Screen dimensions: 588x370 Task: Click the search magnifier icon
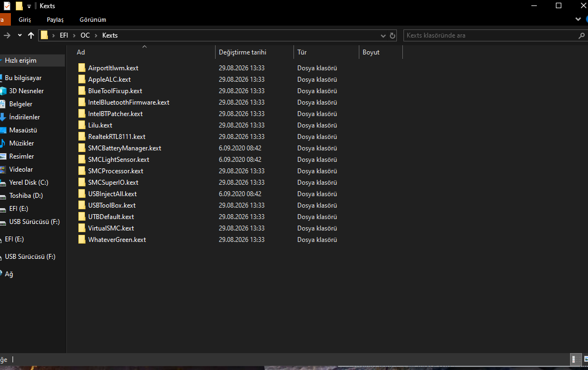(581, 35)
